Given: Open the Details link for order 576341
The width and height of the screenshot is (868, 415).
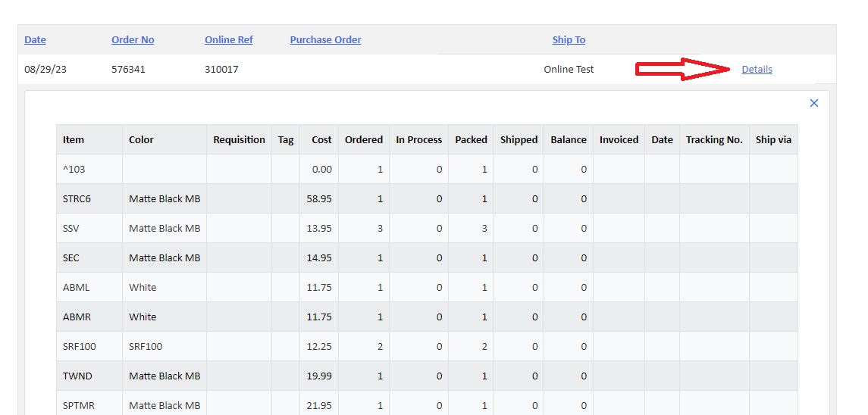Looking at the screenshot, I should tap(756, 70).
